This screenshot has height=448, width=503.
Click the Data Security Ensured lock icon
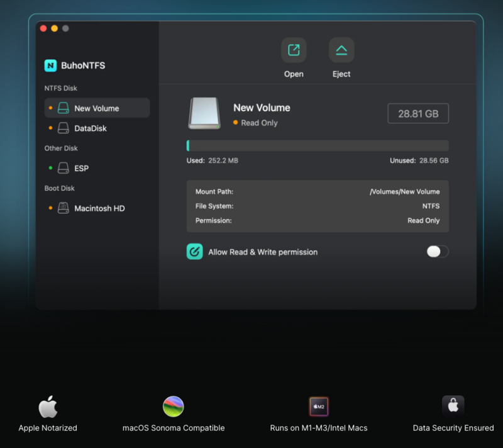coord(453,406)
